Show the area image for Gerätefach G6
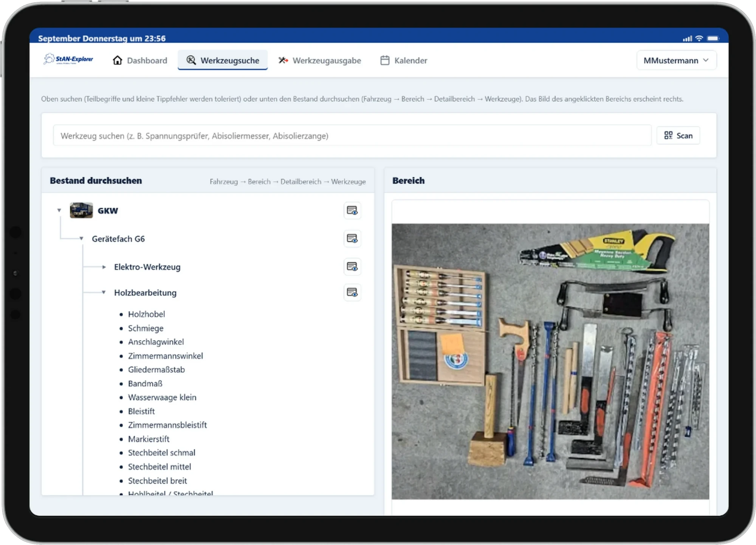 tap(352, 239)
